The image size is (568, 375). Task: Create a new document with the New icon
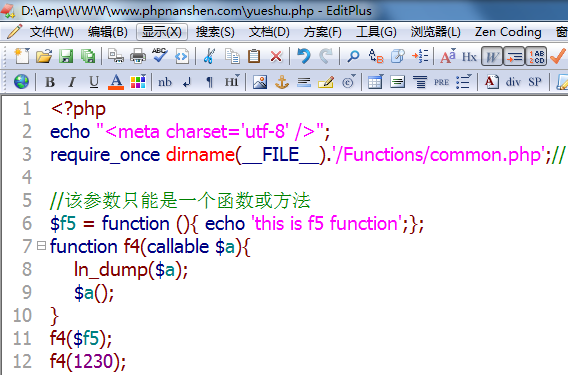[22, 56]
